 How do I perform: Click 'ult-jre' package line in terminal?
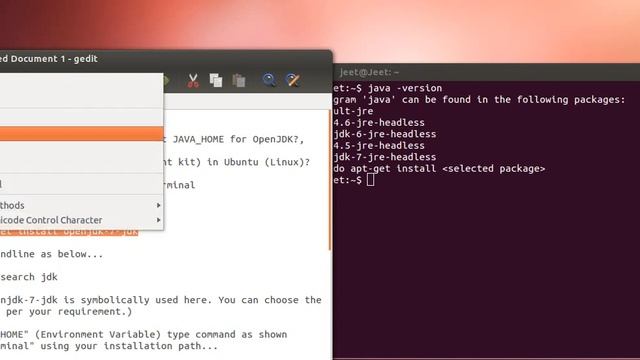[x=353, y=111]
